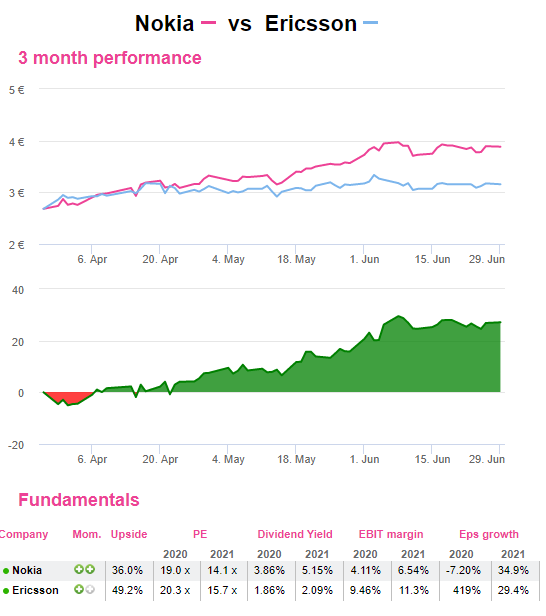
Task: Click green positive area in difference chart
Action: coord(393,361)
